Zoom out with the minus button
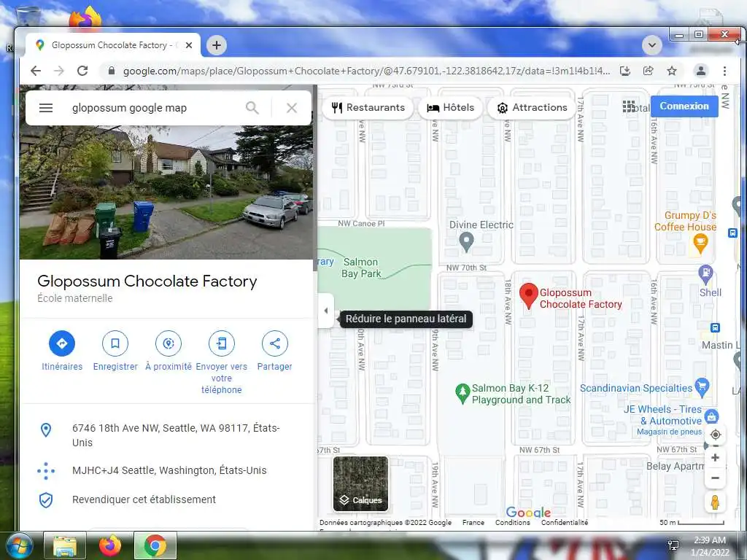This screenshot has height=560, width=747. pos(715,478)
